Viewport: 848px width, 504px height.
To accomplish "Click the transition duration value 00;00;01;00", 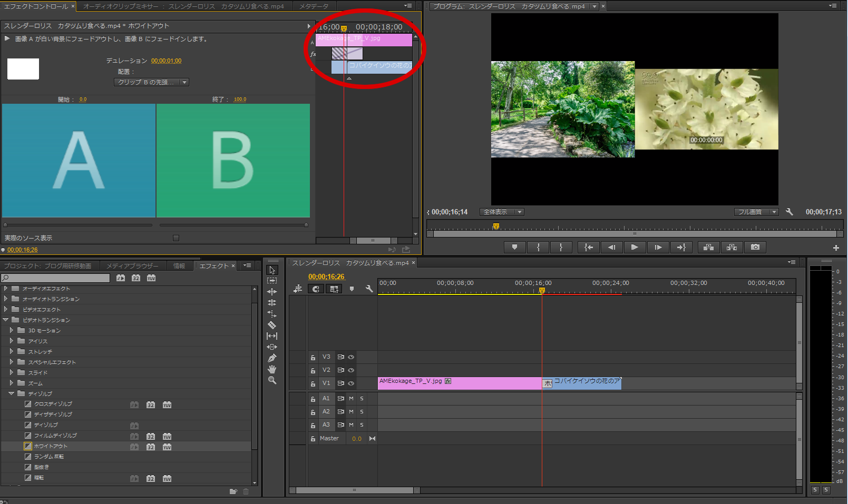I will [166, 61].
